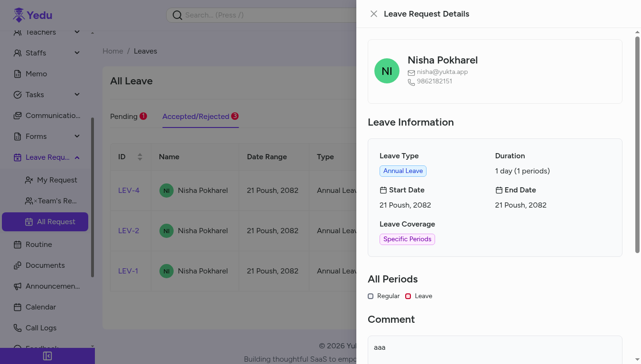Screen dimensions: 641x364
Task: Check the Leave periods checkbox
Action: [x=408, y=296]
